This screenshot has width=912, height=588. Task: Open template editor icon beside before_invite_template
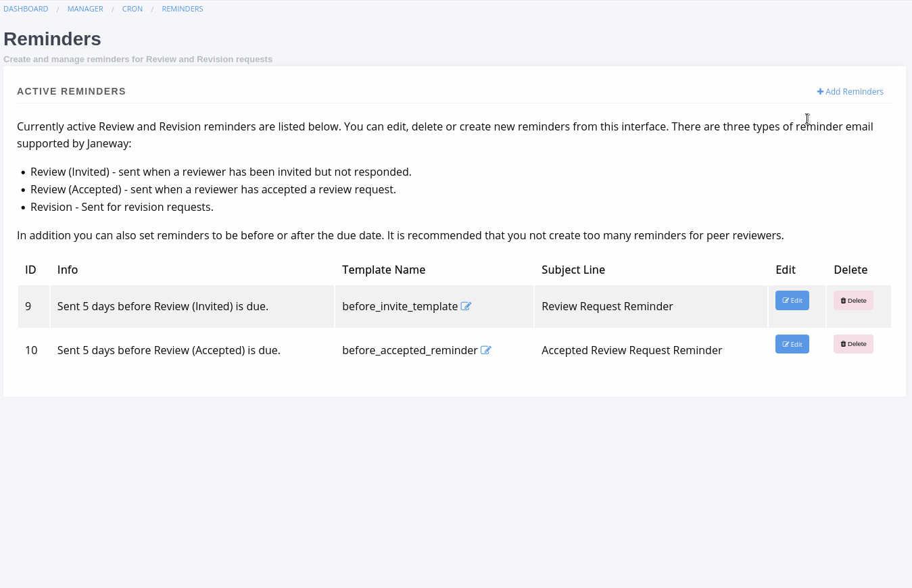[x=466, y=306]
